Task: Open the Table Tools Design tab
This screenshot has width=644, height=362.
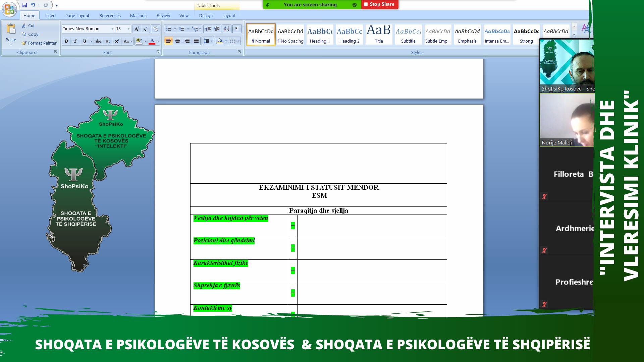Action: point(206,15)
